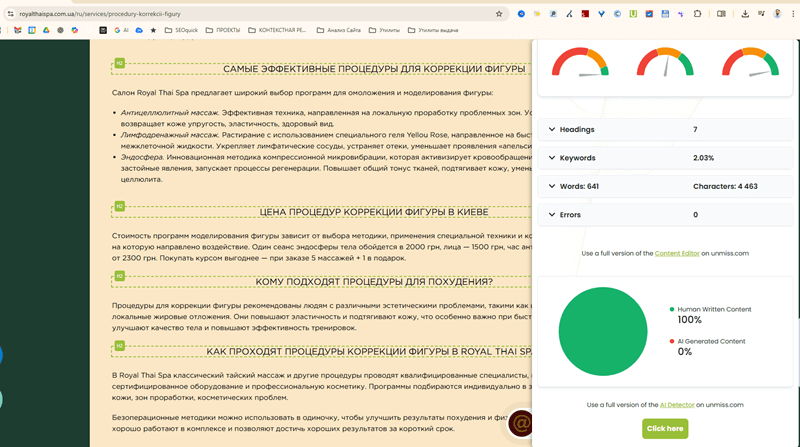Expand the Errors section
This screenshot has width=800, height=447.
coord(665,215)
